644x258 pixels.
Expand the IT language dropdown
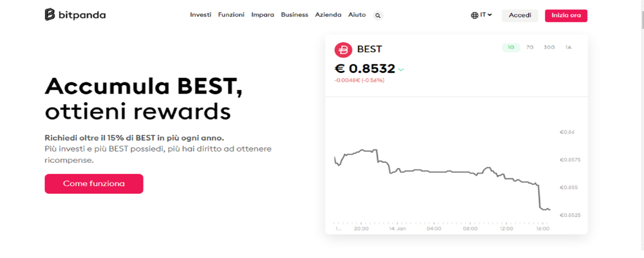486,15
